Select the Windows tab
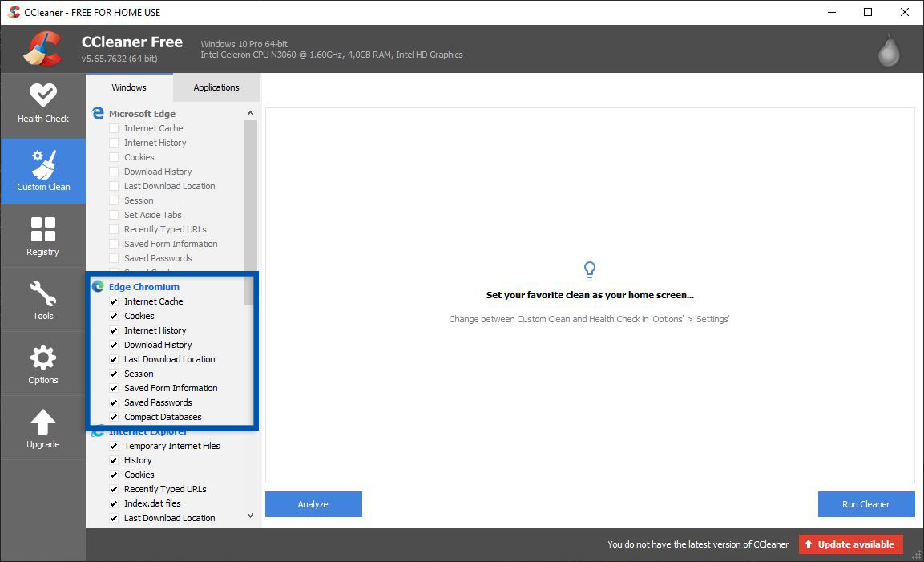 (x=128, y=87)
